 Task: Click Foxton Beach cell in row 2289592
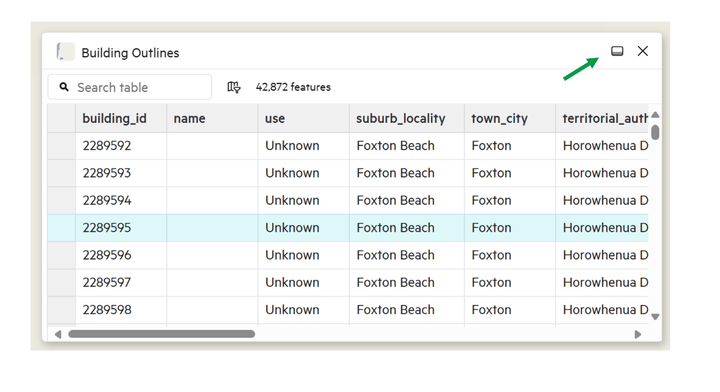click(407, 146)
